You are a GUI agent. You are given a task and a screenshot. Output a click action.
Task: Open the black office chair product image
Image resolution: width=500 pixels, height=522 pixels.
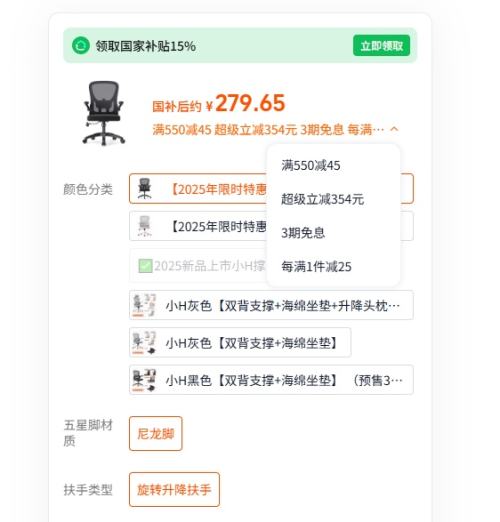click(x=104, y=113)
